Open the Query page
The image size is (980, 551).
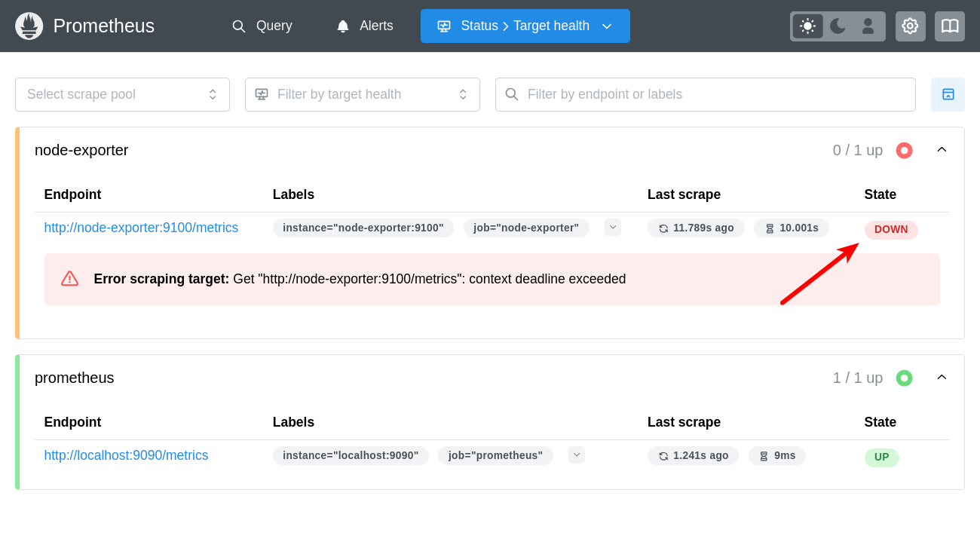coord(262,26)
